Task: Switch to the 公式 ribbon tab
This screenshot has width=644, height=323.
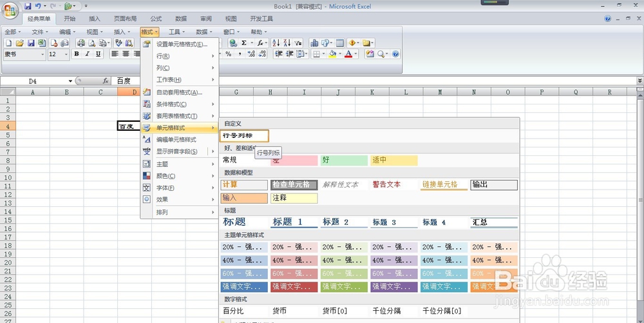Action: (156, 19)
